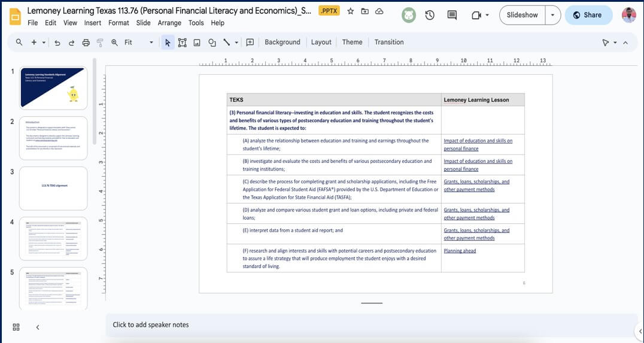
Task: Click the Insert image icon
Action: click(196, 43)
